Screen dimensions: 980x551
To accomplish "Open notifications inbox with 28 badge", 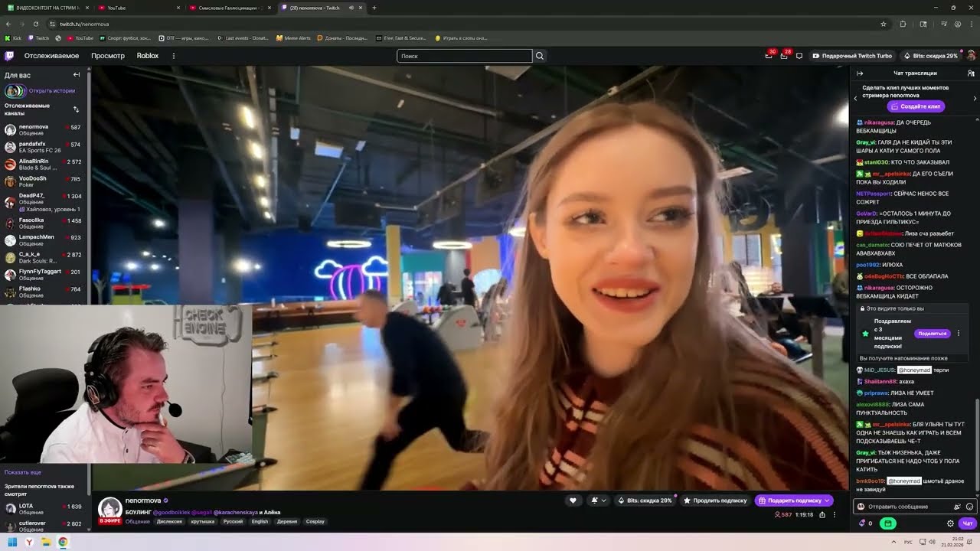I will click(783, 56).
